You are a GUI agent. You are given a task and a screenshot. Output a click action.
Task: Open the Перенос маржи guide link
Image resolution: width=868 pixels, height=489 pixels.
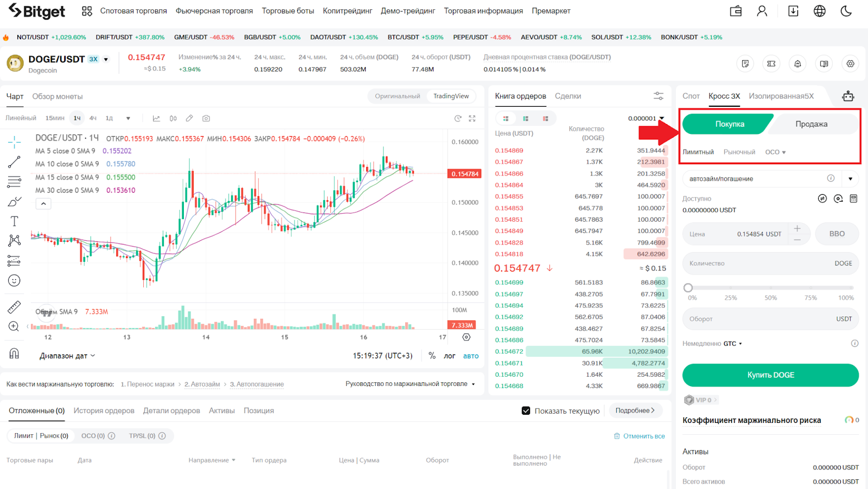pos(148,384)
